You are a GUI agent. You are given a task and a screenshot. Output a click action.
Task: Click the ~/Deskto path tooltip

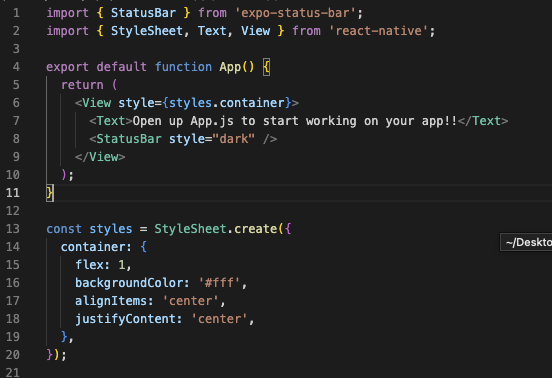click(526, 242)
